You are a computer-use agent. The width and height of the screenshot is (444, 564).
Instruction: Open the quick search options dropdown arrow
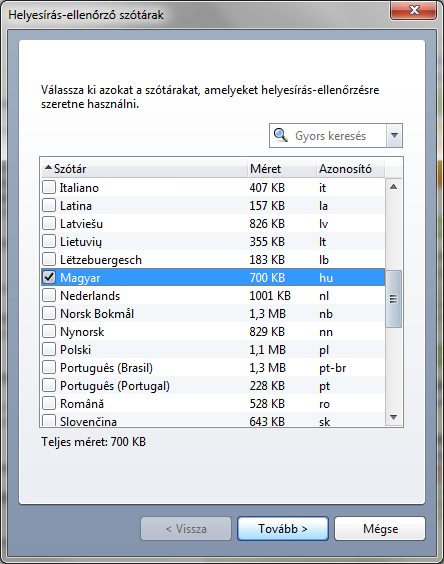click(x=394, y=136)
